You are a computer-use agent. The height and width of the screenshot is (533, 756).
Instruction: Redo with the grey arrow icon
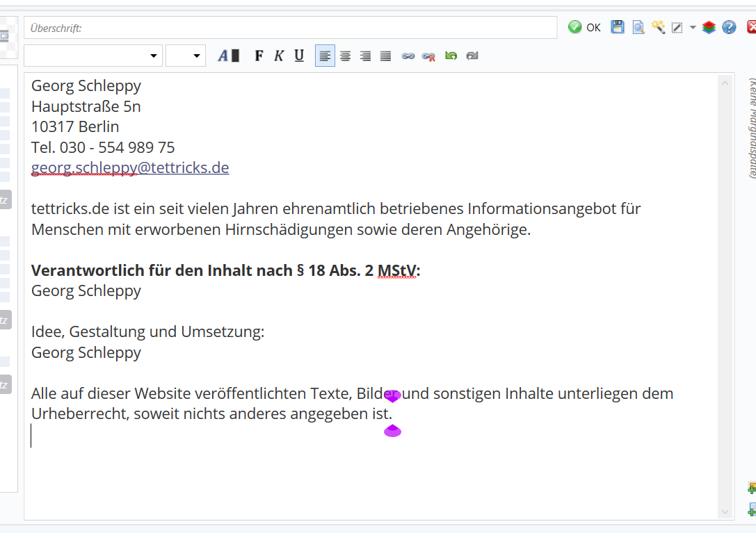coord(472,56)
